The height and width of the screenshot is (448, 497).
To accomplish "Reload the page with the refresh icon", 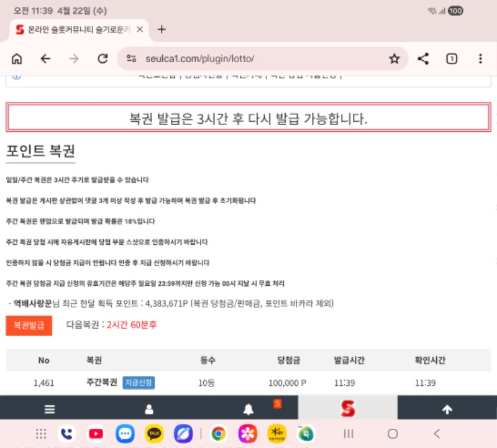I will tap(103, 58).
